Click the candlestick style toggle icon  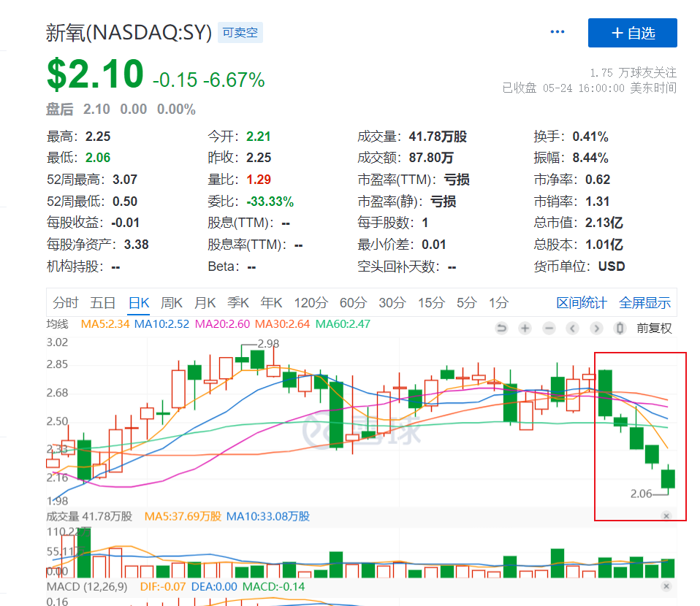tap(620, 329)
